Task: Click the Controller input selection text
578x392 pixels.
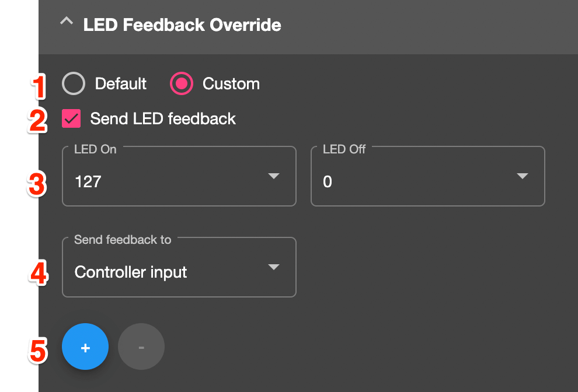Action: (x=131, y=272)
